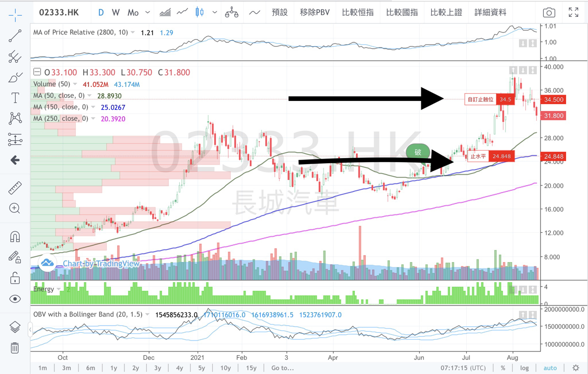This screenshot has height=374, width=588.
Task: Toggle the log price scale
Action: 524,368
